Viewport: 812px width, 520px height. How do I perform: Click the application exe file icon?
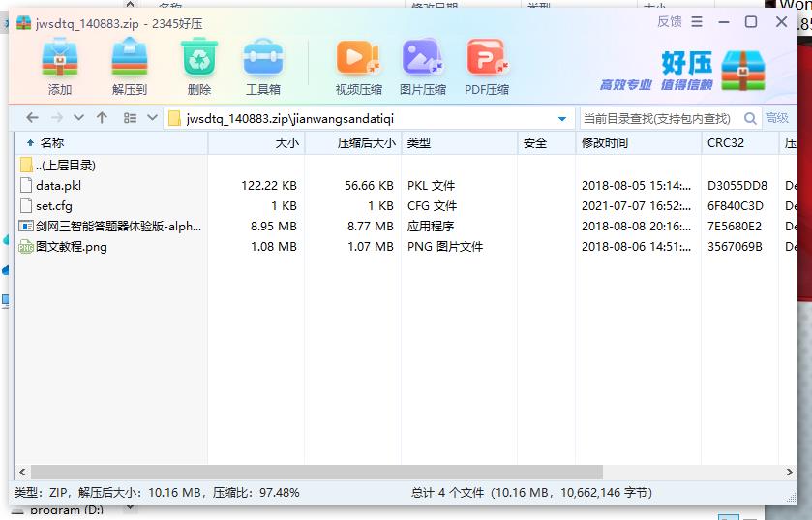click(26, 226)
